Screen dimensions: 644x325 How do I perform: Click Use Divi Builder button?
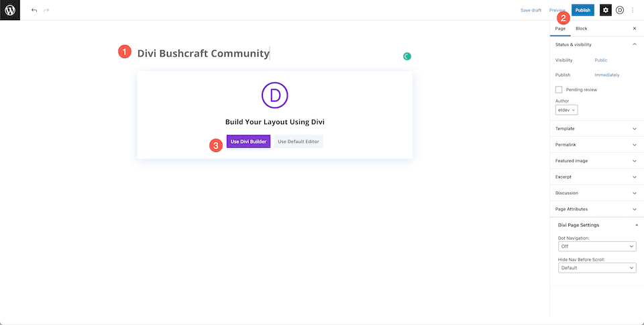248,141
